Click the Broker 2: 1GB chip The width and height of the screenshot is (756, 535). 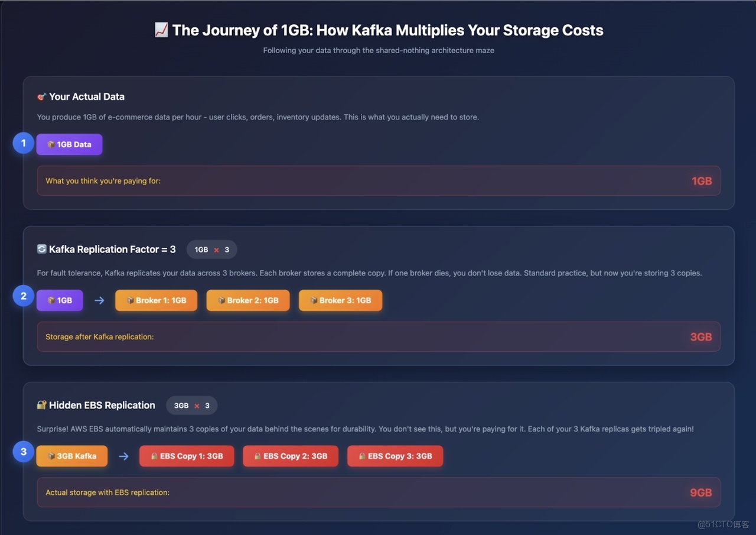pos(248,300)
